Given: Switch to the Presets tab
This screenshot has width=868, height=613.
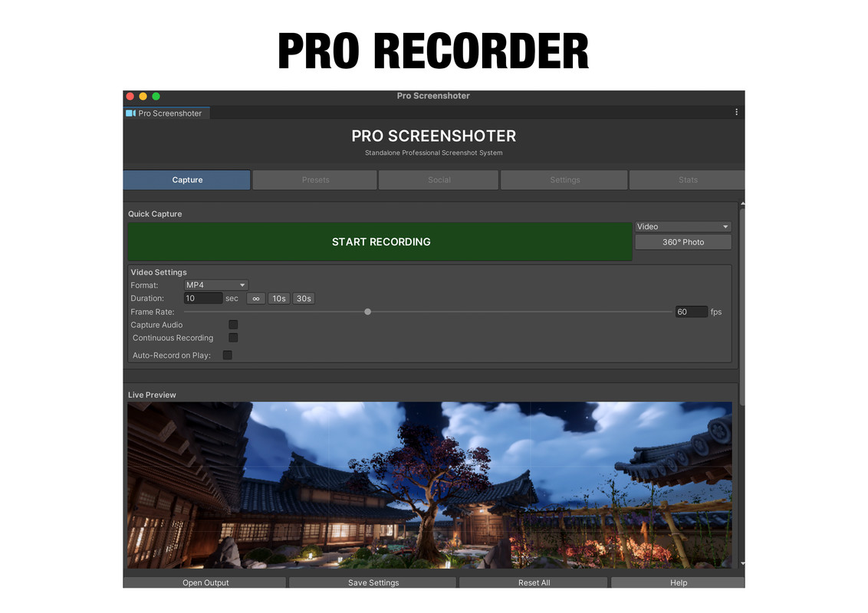Looking at the screenshot, I should coord(314,179).
